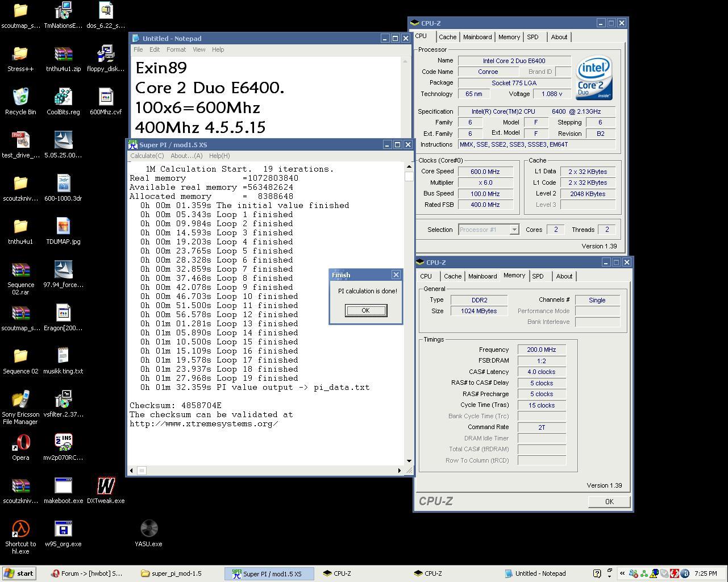The width and height of the screenshot is (728, 582).
Task: Launch DXTweak.exe desktop icon
Action: point(106,490)
